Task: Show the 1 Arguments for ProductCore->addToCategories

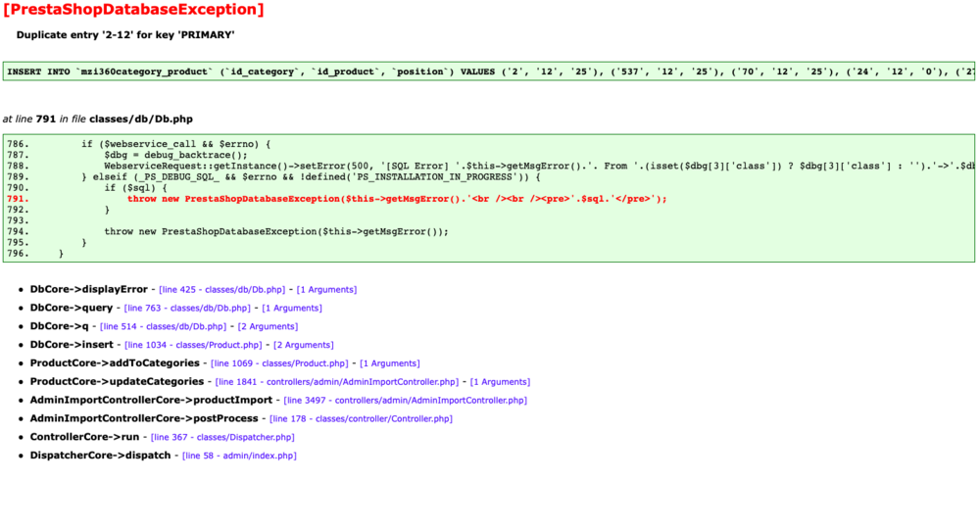Action: tap(390, 363)
